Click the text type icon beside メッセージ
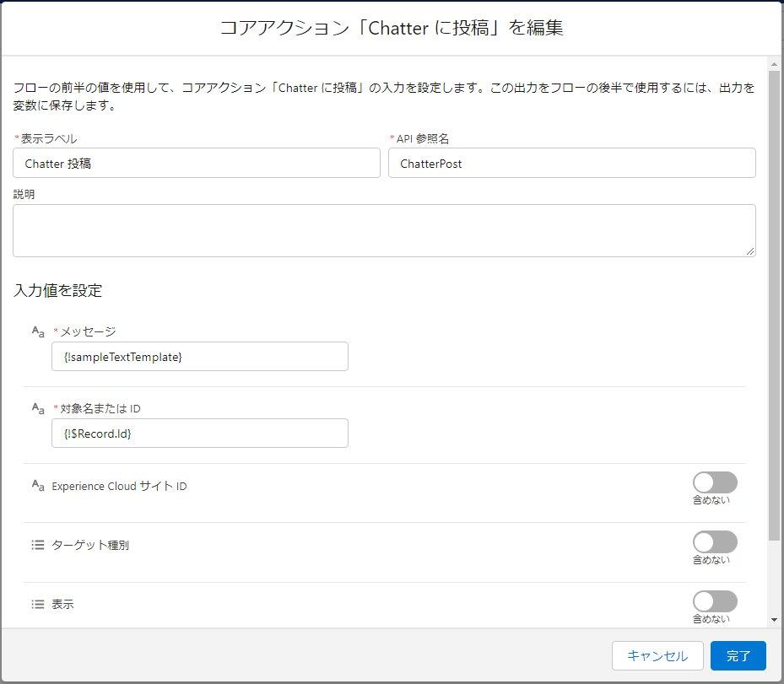784x684 pixels. (x=38, y=331)
